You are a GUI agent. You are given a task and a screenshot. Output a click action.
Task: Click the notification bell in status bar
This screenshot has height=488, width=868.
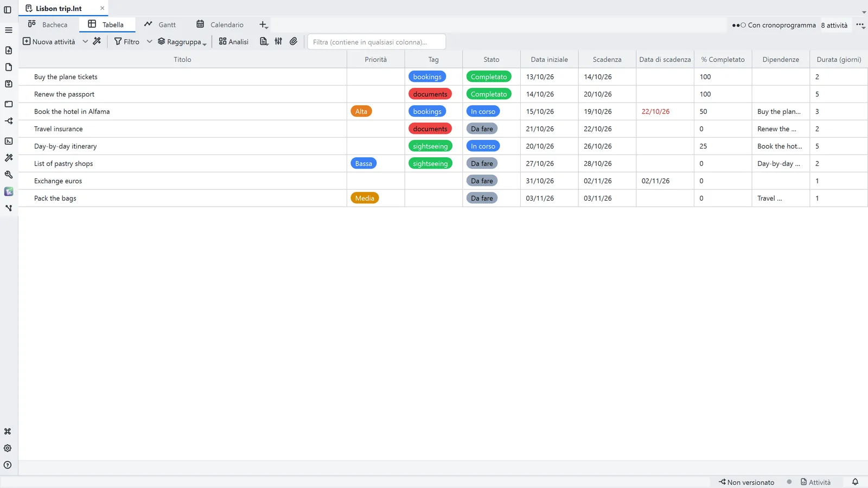[x=855, y=482]
